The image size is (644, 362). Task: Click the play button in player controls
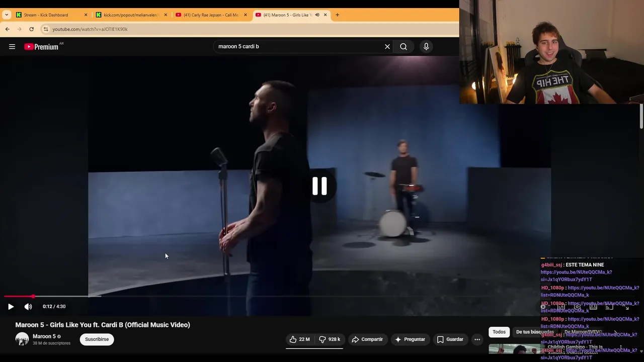click(x=11, y=307)
